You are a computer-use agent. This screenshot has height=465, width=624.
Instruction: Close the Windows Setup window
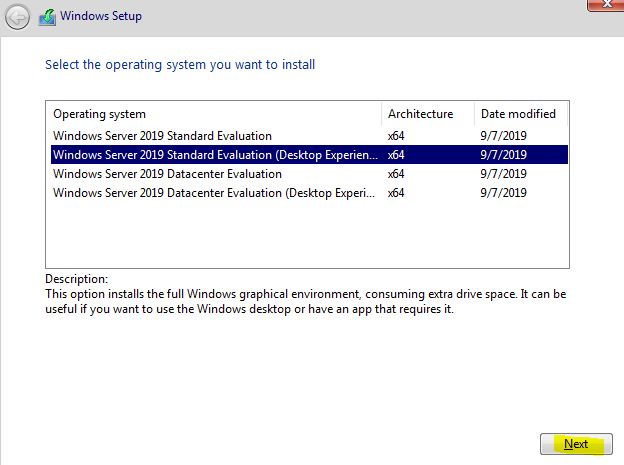606,5
